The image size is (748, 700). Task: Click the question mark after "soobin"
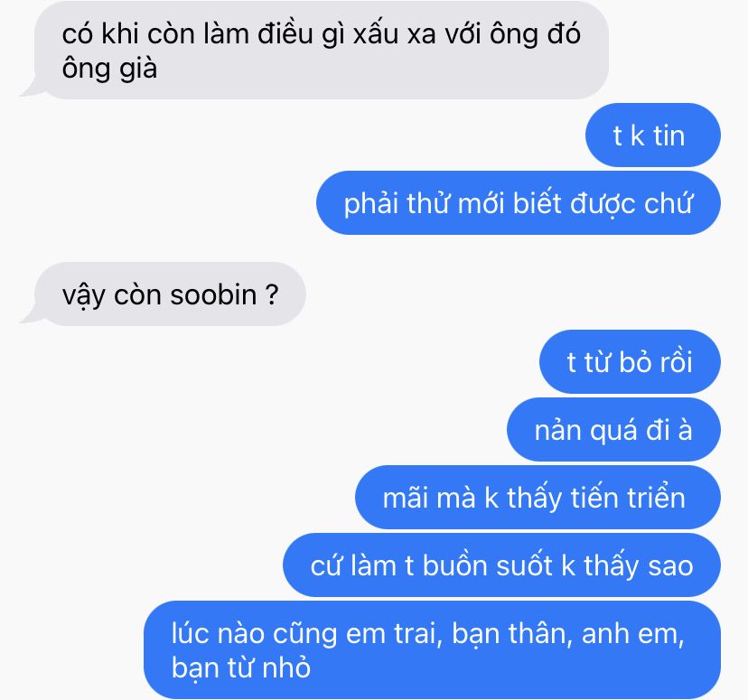click(271, 294)
